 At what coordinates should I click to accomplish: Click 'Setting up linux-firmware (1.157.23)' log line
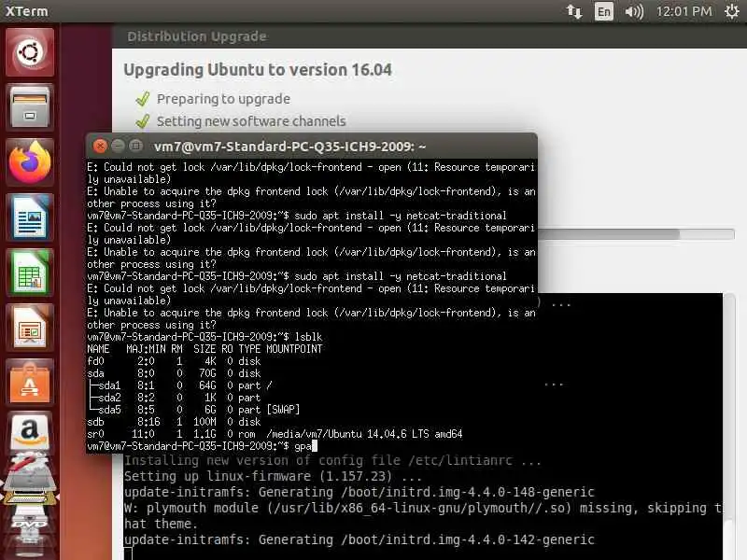pyautogui.click(x=273, y=476)
